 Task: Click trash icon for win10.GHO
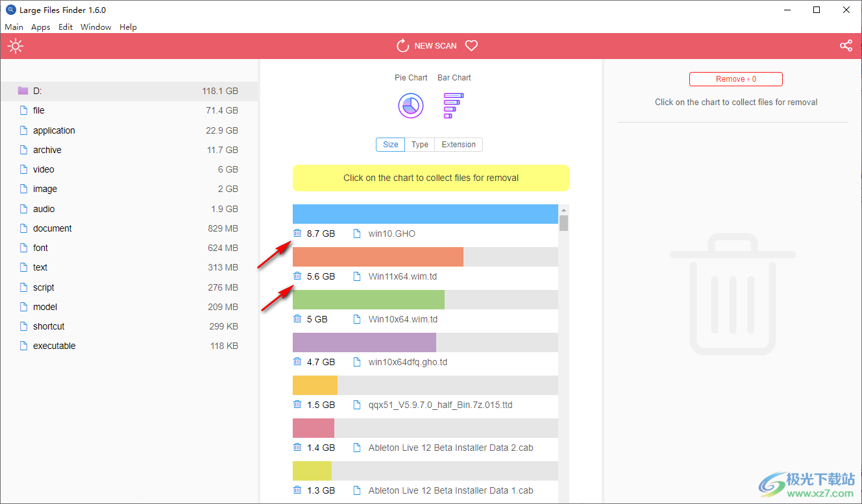(x=297, y=233)
